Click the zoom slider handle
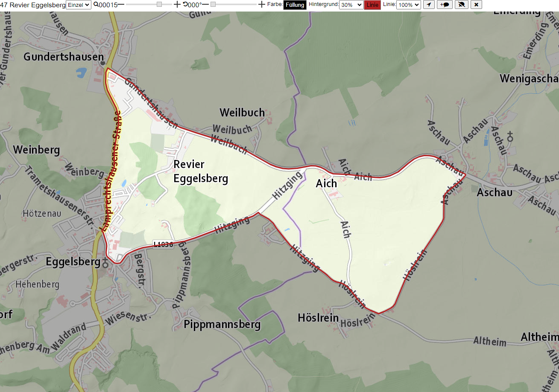 (159, 4)
